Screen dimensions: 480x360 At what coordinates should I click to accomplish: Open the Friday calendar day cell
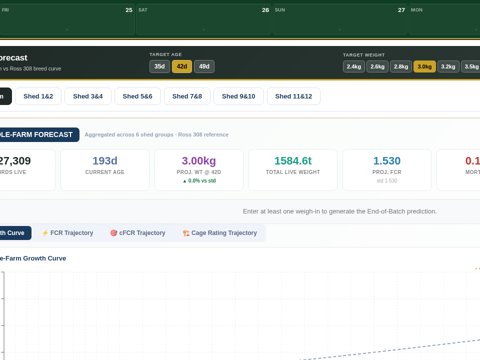point(67,20)
